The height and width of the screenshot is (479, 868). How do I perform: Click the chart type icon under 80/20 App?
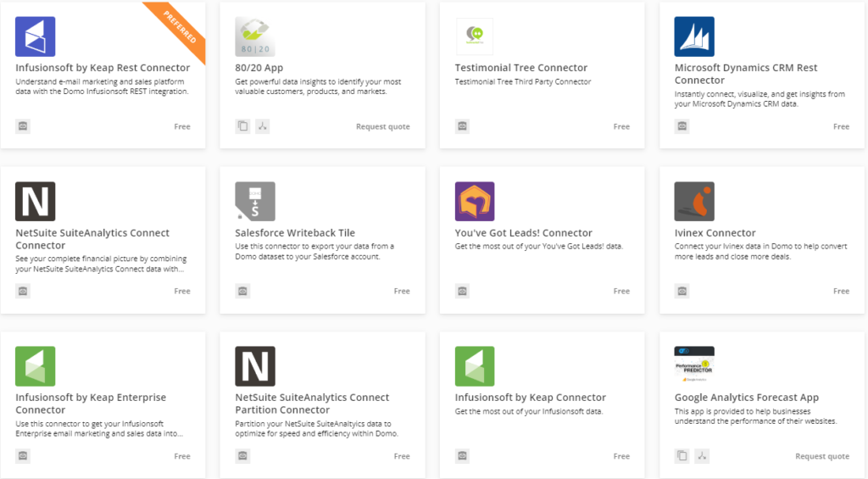(x=263, y=126)
